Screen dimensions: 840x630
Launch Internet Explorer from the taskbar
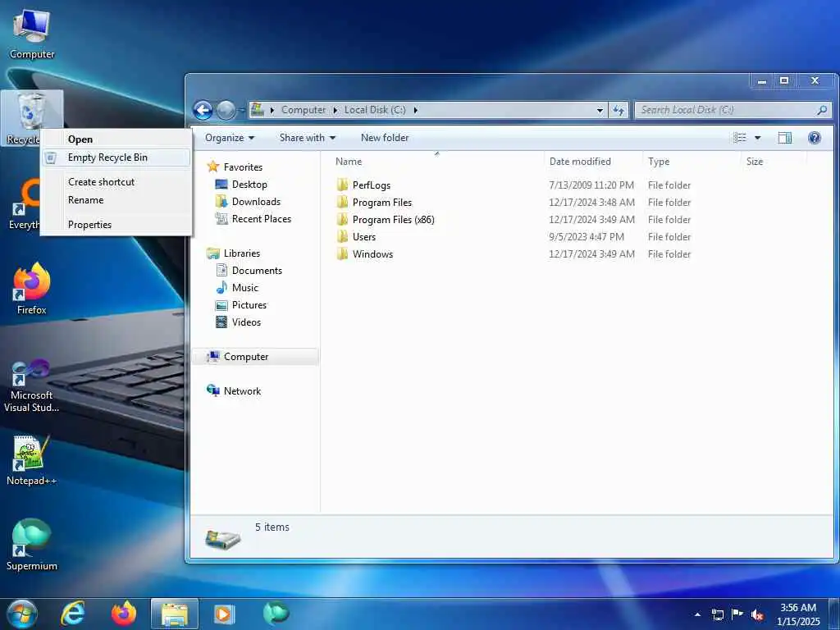[72, 614]
